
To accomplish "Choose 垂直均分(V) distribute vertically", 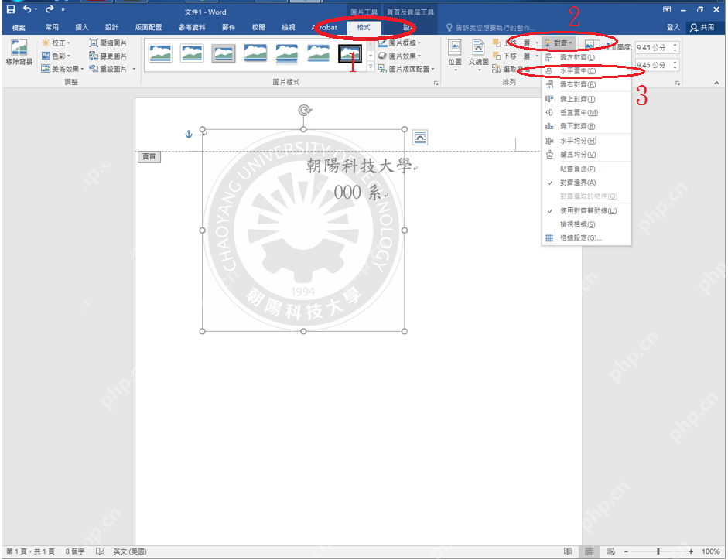I will pyautogui.click(x=586, y=154).
